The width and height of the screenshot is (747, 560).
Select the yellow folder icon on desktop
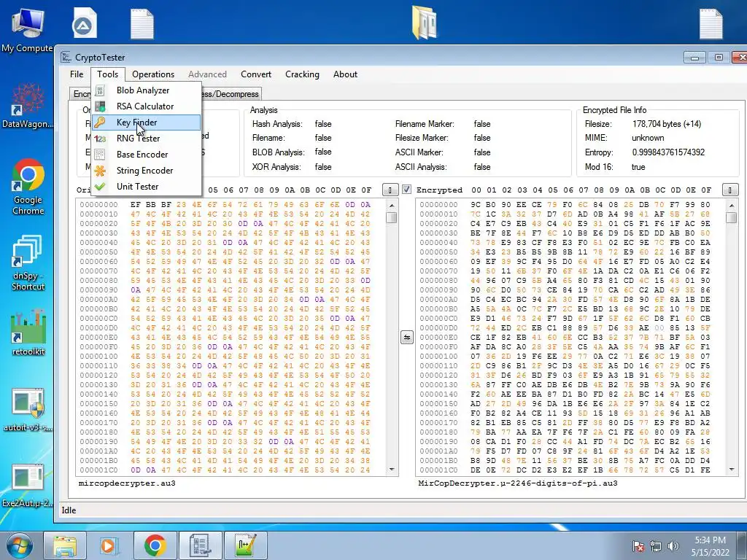click(424, 23)
